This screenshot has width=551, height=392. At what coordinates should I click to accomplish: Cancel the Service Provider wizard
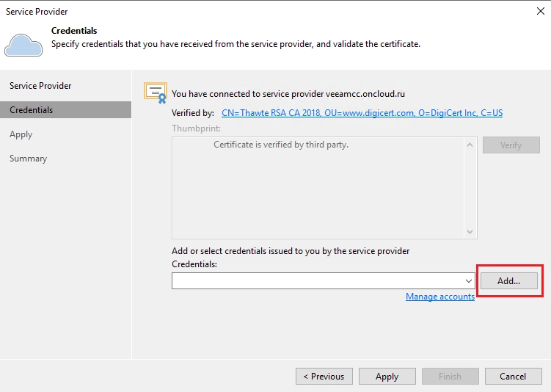513,377
